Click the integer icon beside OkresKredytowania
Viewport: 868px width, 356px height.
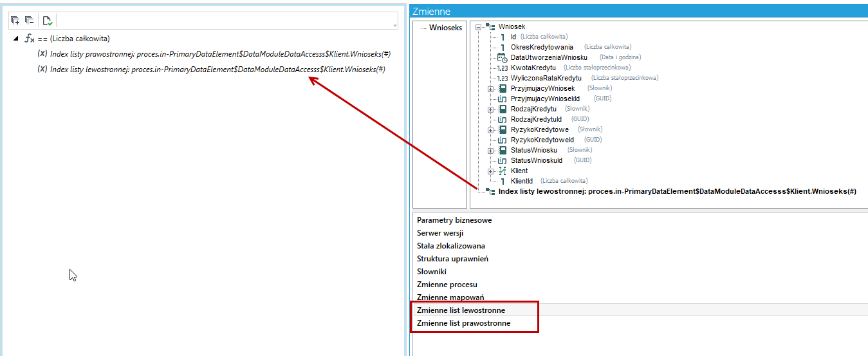(503, 47)
